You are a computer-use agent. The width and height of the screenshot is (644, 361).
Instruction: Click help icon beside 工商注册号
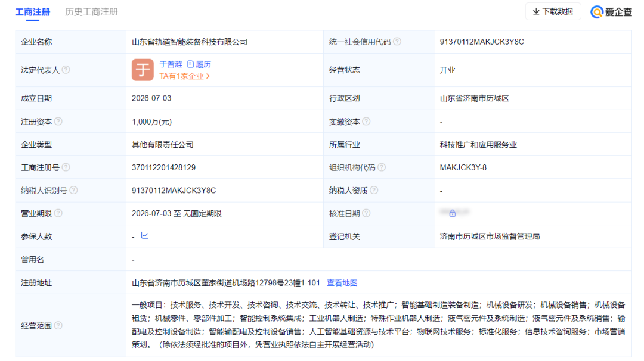pyautogui.click(x=66, y=167)
